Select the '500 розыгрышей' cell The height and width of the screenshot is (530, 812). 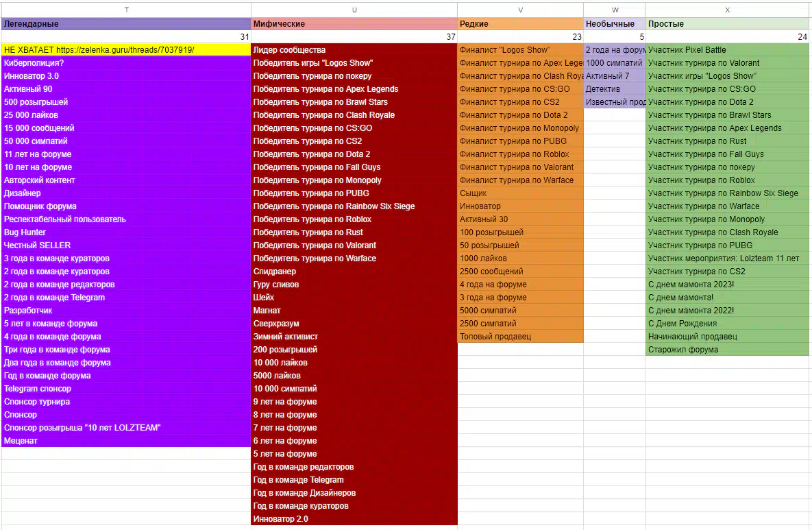(126, 102)
